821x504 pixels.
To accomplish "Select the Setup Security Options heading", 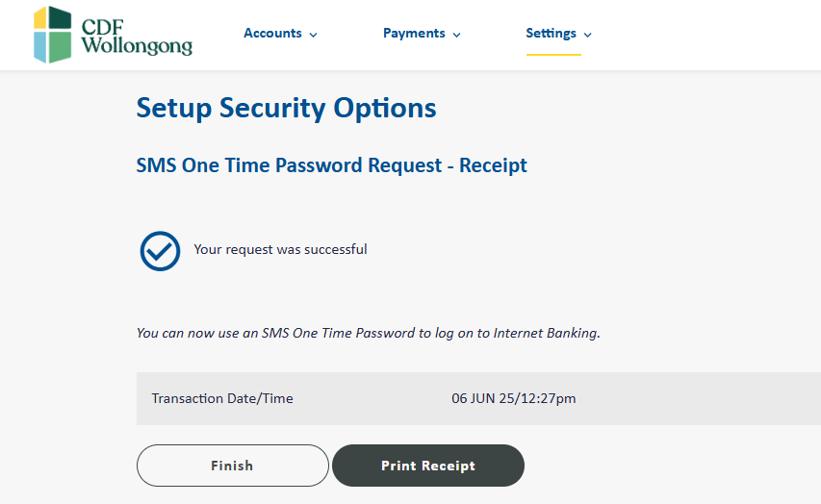I will point(287,109).
